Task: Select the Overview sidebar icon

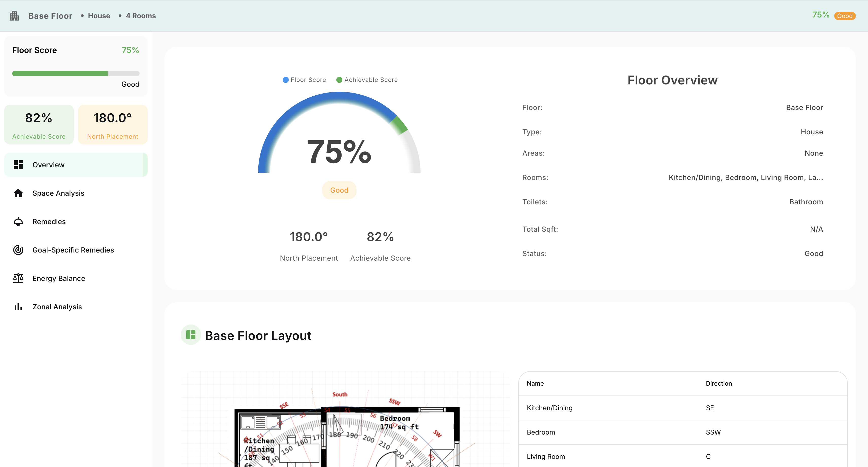Action: pos(18,165)
